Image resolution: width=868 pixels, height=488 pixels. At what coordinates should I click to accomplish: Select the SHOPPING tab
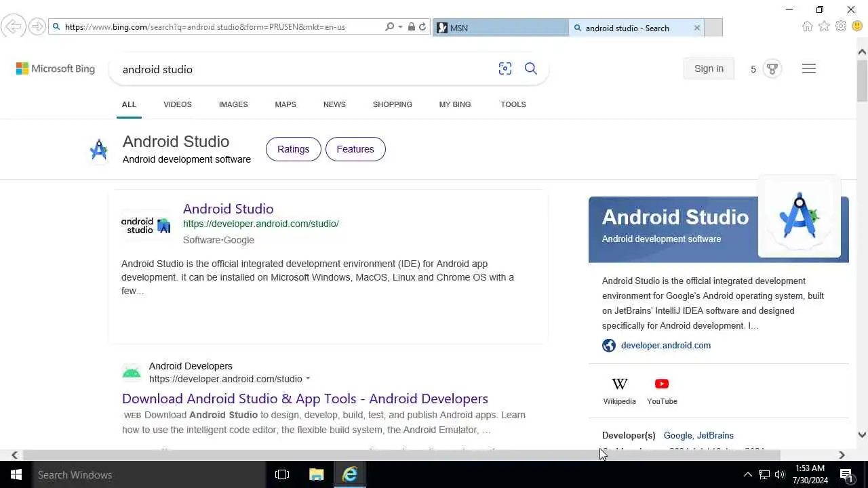tap(393, 104)
